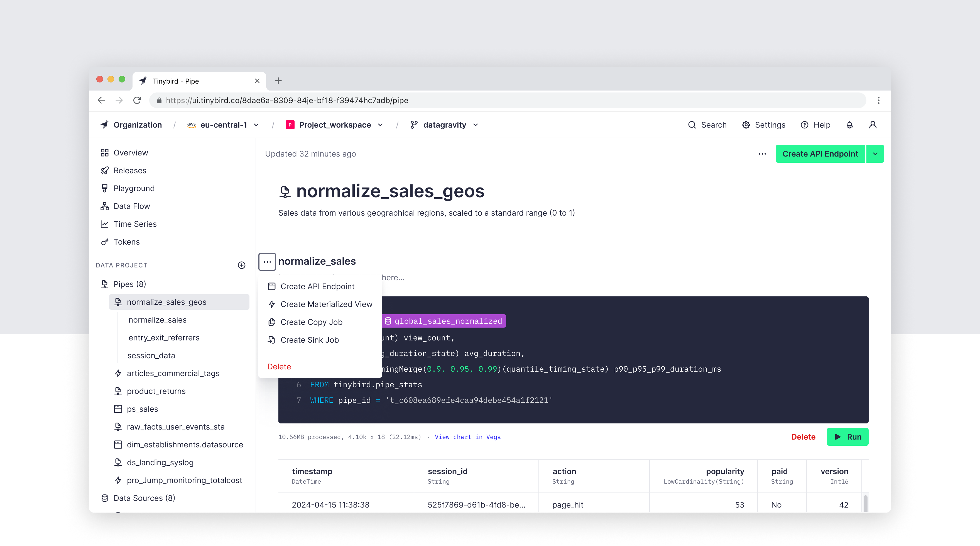Select Create Materialized View menu item
This screenshot has width=980, height=546.
326,304
